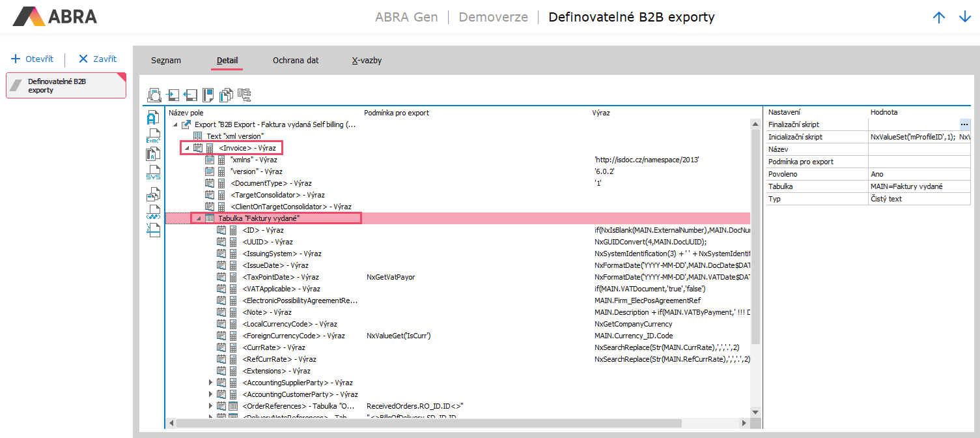
Task: Click the NxGetVatPayor condition cell
Action: 391,277
